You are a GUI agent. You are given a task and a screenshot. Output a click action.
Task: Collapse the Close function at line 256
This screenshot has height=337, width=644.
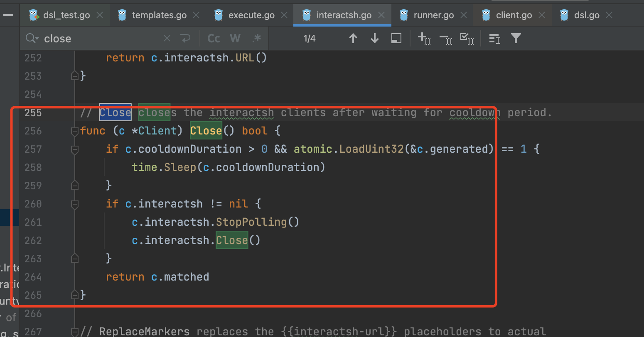(75, 131)
